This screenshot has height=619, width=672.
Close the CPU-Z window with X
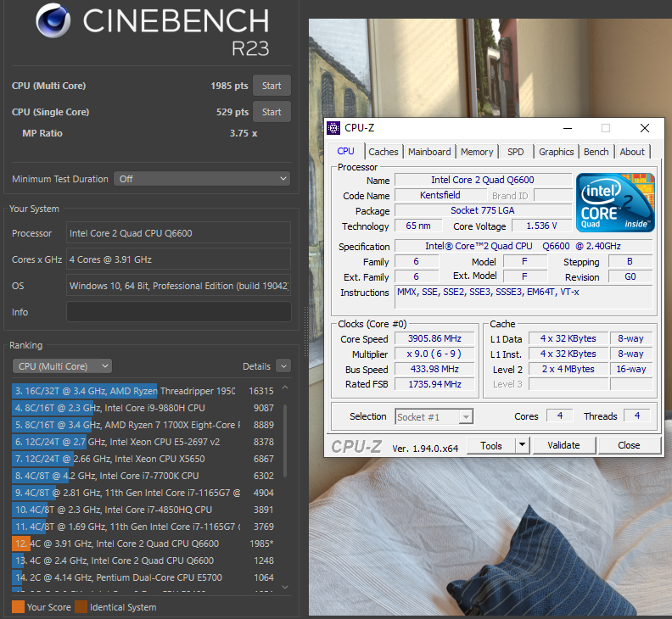645,128
